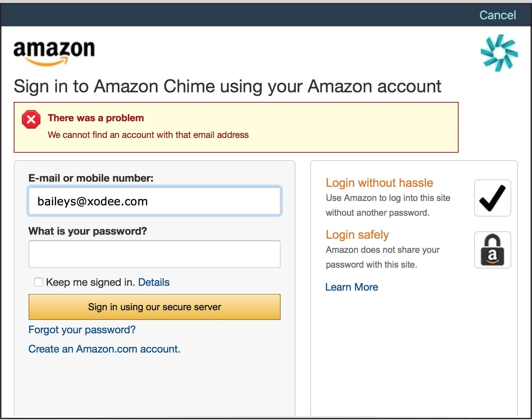Click the 'There was a problem' error title
This screenshot has height=420, width=532.
pos(96,118)
